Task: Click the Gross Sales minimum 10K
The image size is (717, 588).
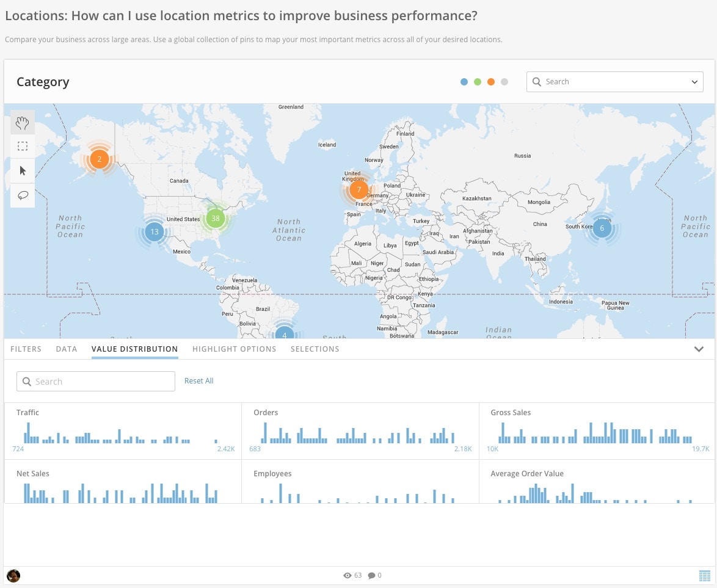Action: coord(492,449)
